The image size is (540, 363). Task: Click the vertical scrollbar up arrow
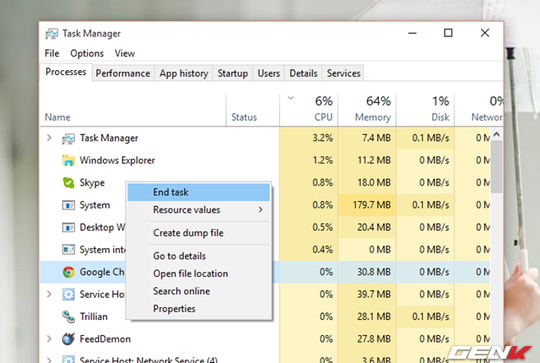pos(497,134)
